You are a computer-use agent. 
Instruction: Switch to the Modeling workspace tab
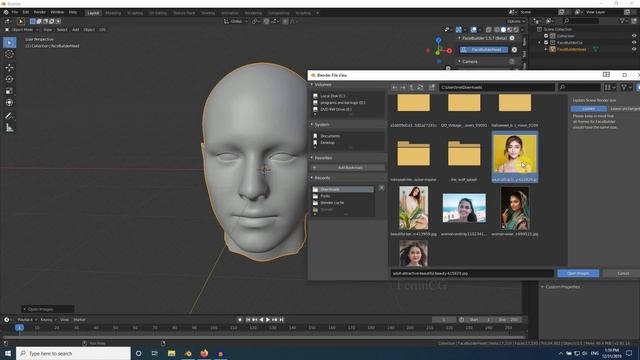113,13
